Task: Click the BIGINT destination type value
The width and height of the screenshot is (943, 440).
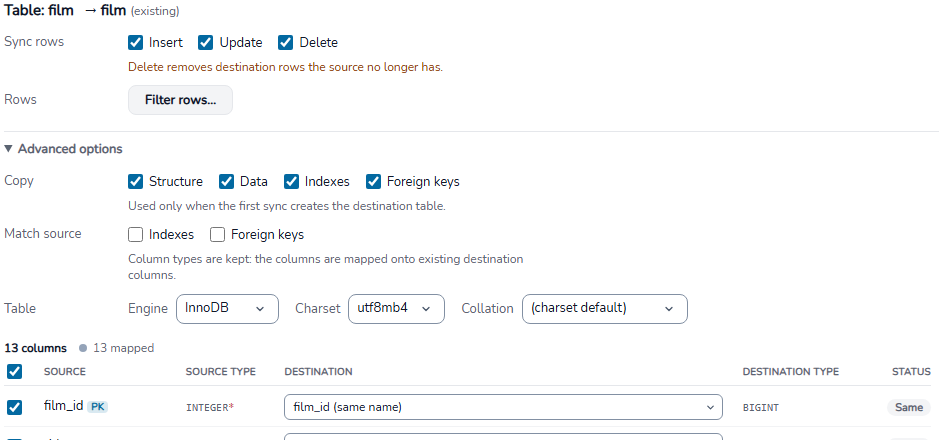Action: pyautogui.click(x=761, y=408)
